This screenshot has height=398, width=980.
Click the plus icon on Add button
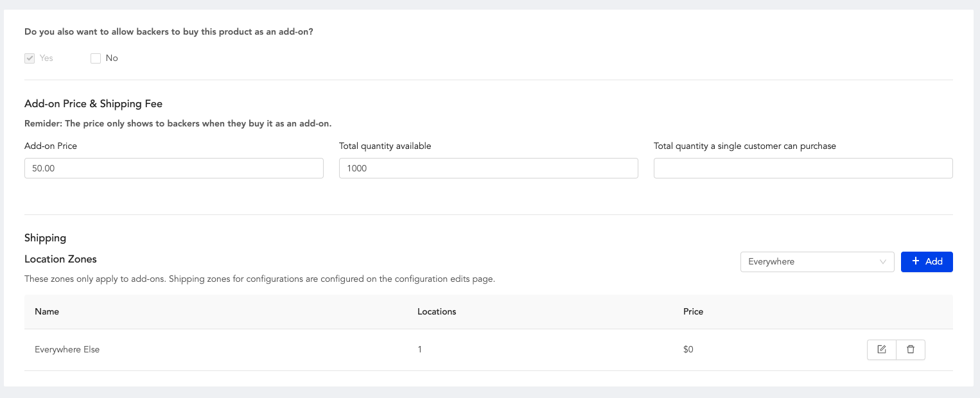916,261
